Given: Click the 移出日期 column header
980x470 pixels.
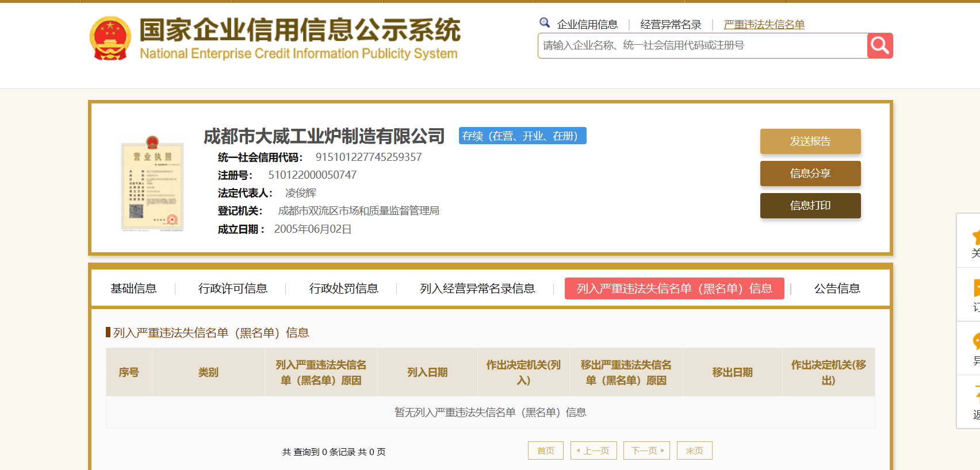Looking at the screenshot, I should coord(732,372).
